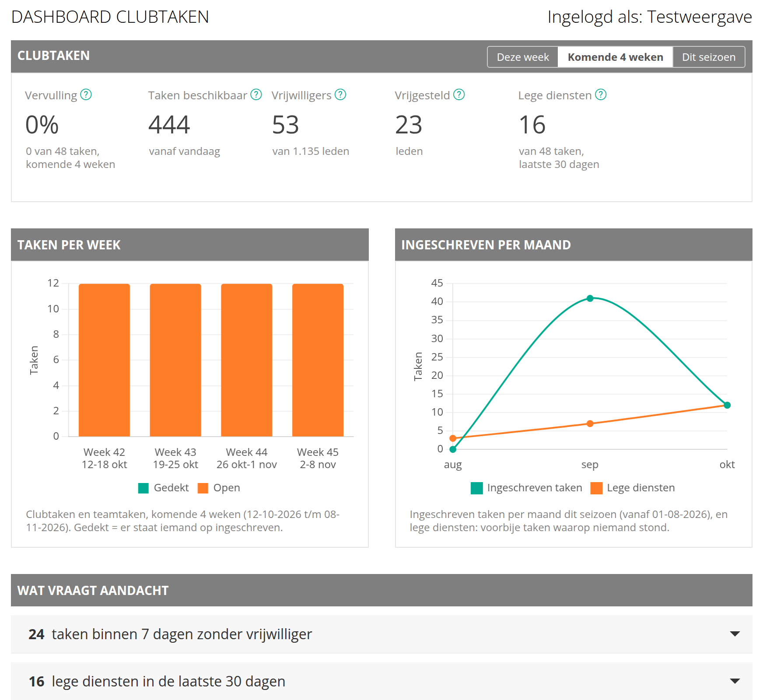Screen dimensions: 770x700
Task: Open help icon next to Vervulling
Action: [86, 94]
